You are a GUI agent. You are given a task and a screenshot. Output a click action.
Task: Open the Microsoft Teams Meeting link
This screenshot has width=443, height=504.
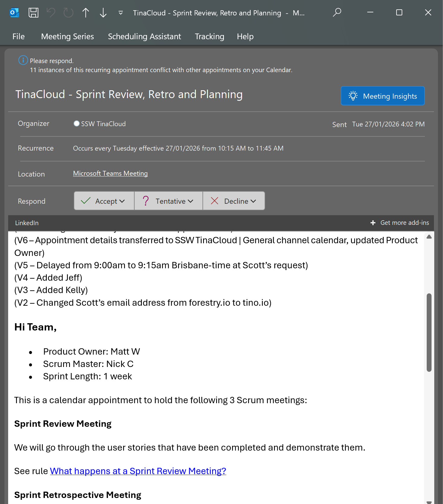click(x=110, y=174)
